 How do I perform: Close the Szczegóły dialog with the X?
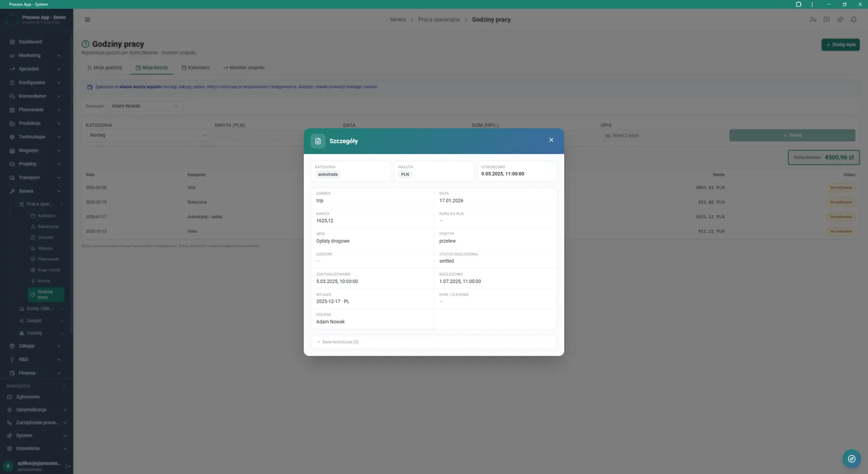click(x=551, y=140)
